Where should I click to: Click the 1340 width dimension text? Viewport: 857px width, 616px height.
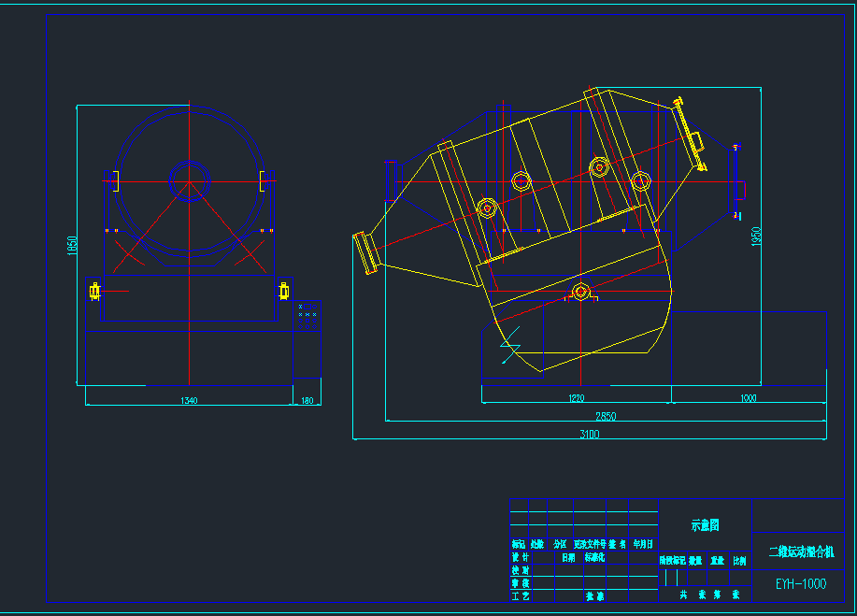pos(189,400)
